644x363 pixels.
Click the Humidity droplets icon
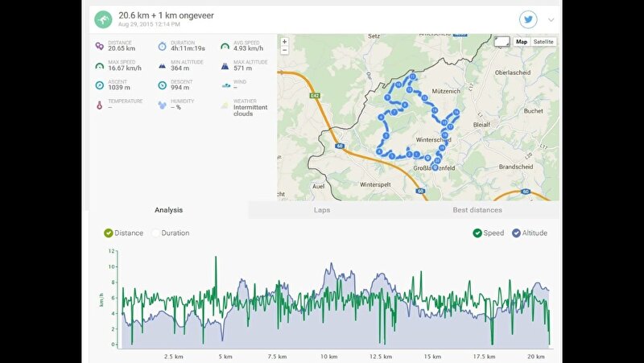(x=163, y=105)
